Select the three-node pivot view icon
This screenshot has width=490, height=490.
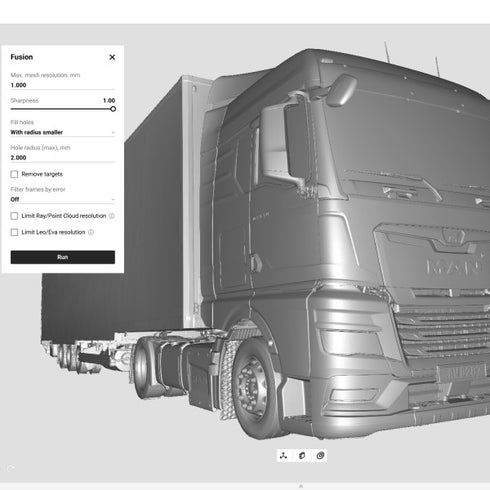(284, 456)
